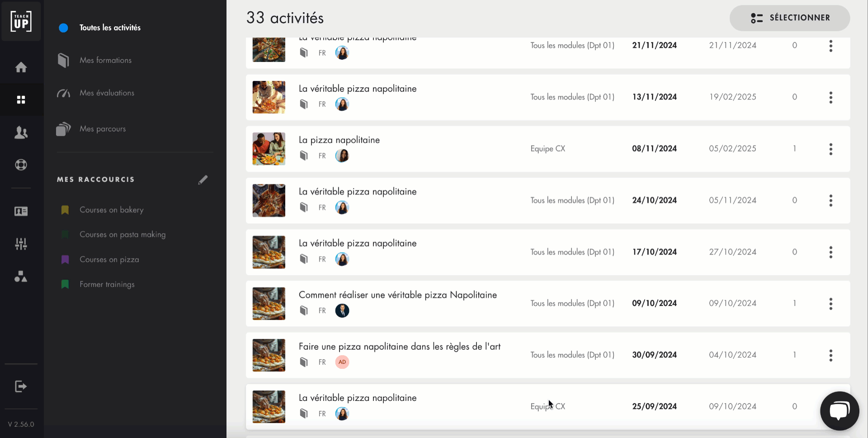This screenshot has height=438, width=868.
Task: Open options for Faire une pizza napolitaine
Action: tap(830, 355)
